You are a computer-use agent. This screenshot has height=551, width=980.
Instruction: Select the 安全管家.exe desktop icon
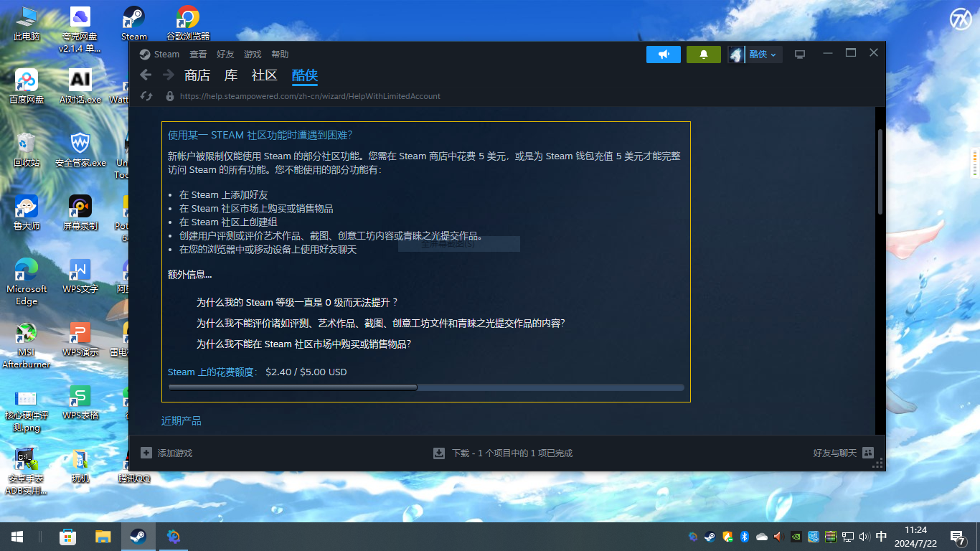click(80, 149)
